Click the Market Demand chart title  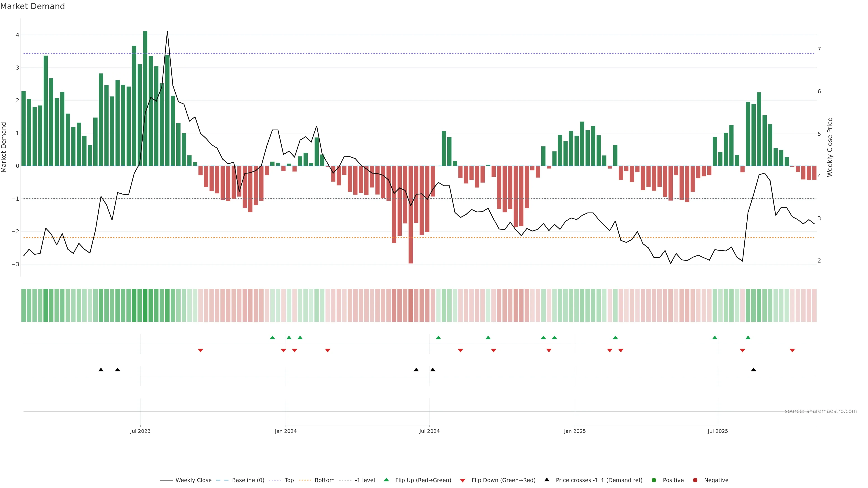(x=32, y=6)
